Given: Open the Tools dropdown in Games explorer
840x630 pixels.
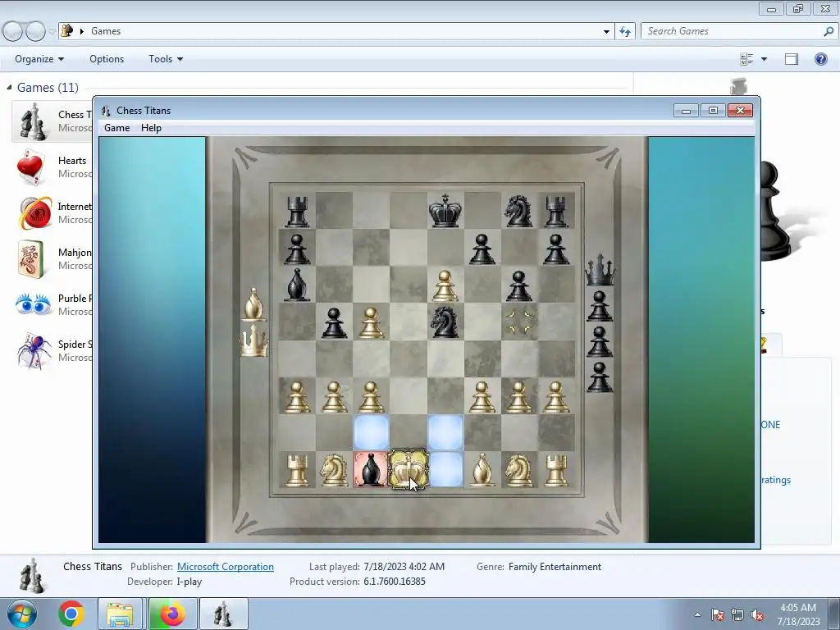Looking at the screenshot, I should pos(166,59).
